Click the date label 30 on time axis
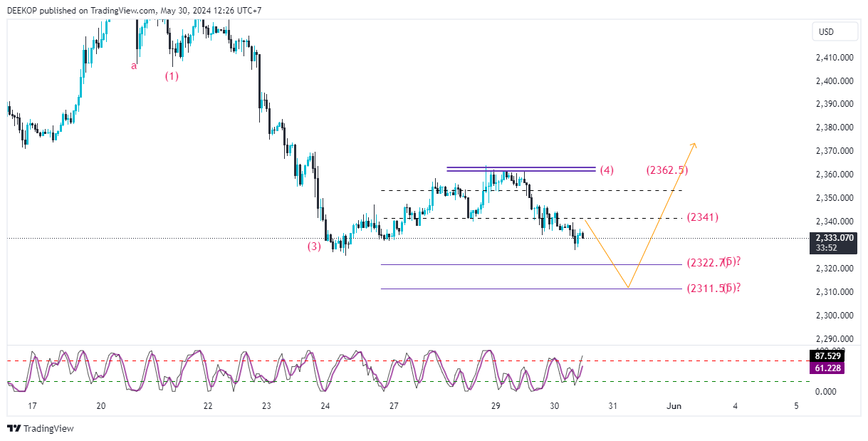Image resolution: width=868 pixels, height=441 pixels. tap(555, 406)
